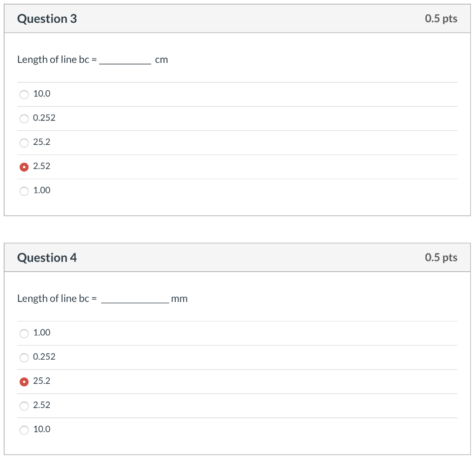Select the 2.52 option in Question 4

pos(24,406)
